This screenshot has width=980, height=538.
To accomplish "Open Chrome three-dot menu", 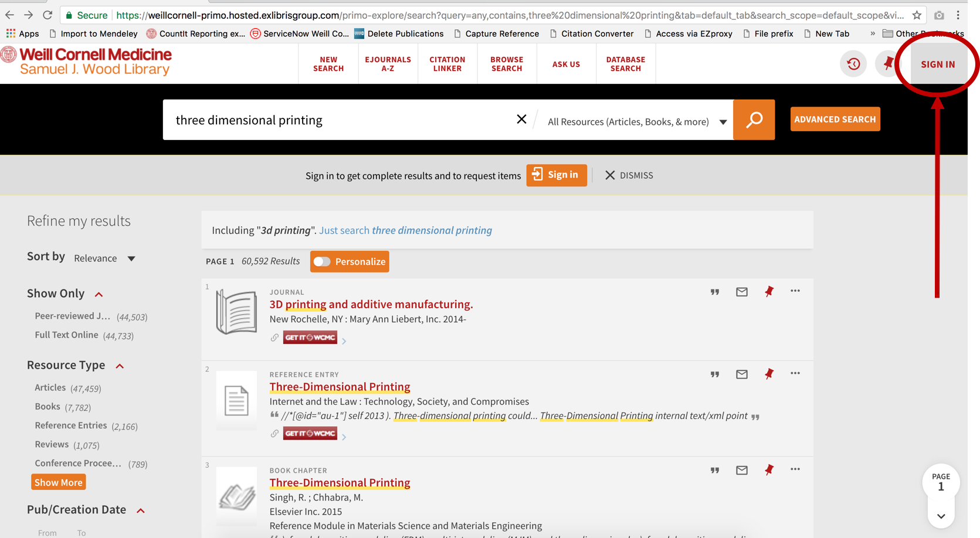I will (x=958, y=15).
